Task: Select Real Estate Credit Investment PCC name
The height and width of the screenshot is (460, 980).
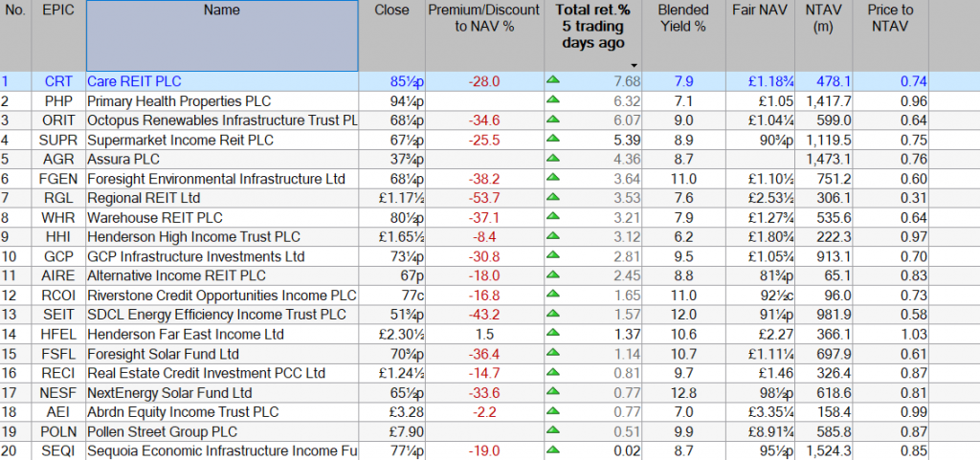Action: [207, 373]
